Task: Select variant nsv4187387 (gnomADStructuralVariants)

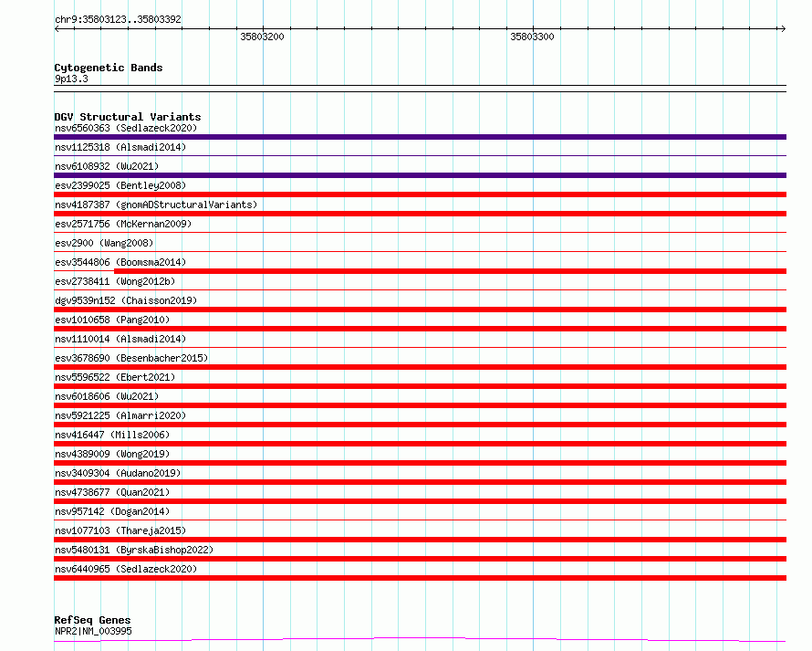Action: [x=156, y=205]
